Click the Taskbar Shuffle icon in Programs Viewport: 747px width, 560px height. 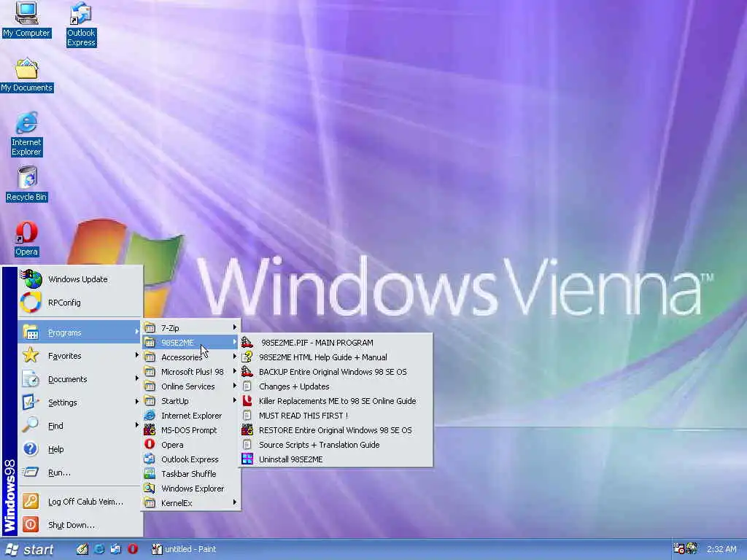pyautogui.click(x=150, y=473)
